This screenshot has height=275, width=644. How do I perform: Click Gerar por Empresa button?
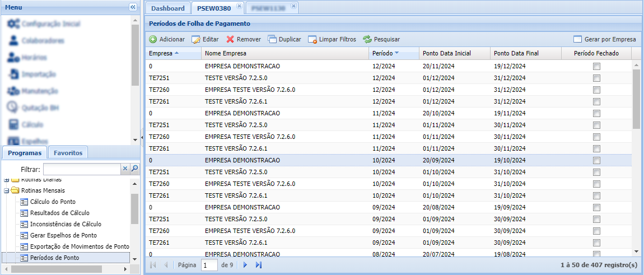point(605,40)
